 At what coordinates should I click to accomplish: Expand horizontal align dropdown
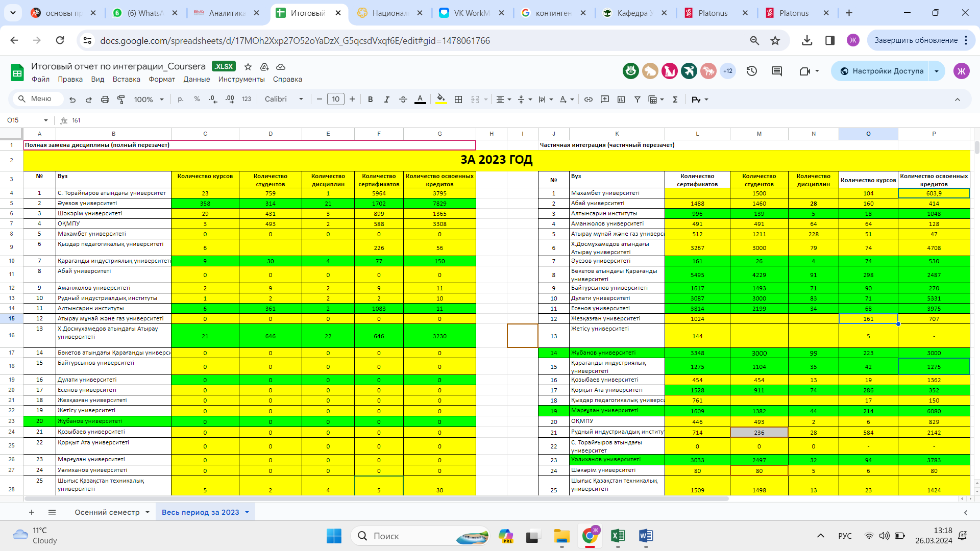coord(503,99)
